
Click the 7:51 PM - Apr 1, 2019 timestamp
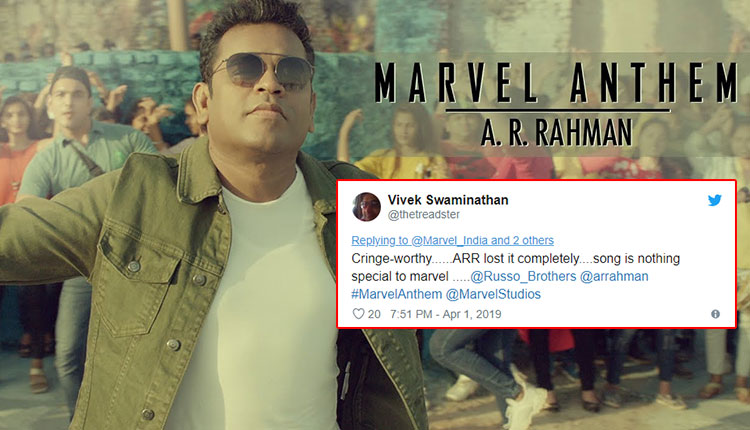[x=446, y=314]
